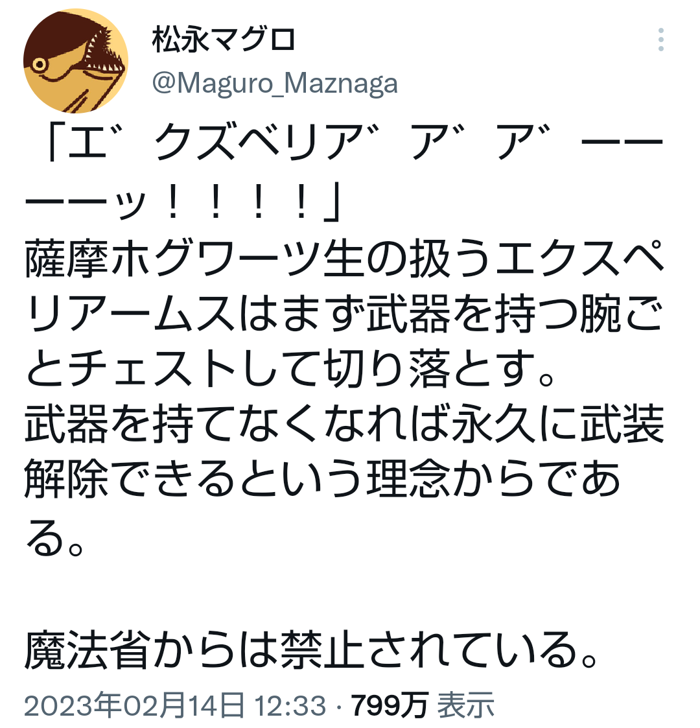Open the three-dot more options menu
The width and height of the screenshot is (700, 728).
[x=660, y=40]
